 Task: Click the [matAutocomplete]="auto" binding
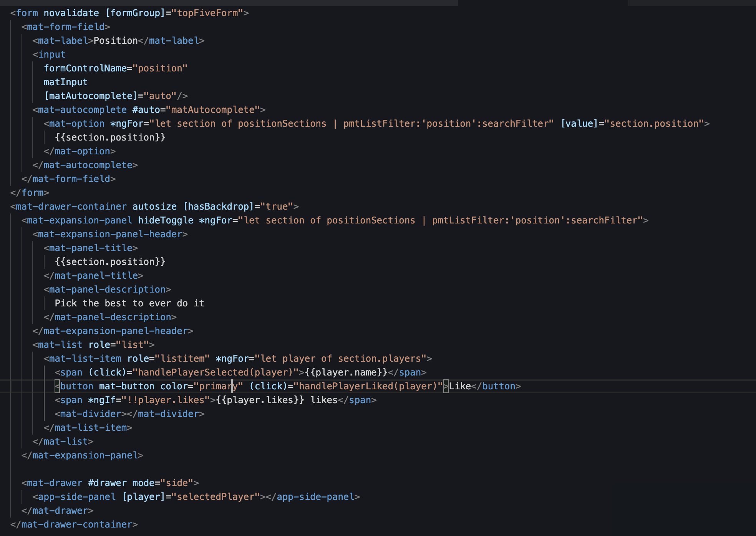click(110, 96)
